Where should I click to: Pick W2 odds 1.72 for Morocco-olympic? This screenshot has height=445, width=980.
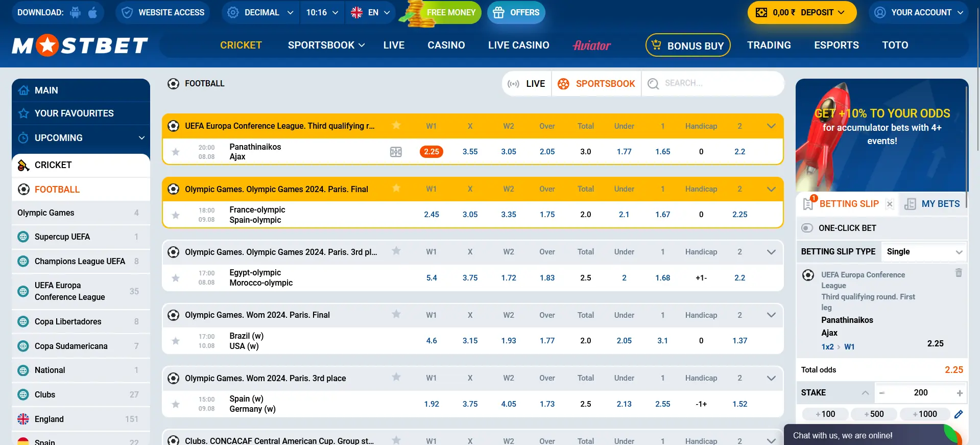tap(509, 278)
